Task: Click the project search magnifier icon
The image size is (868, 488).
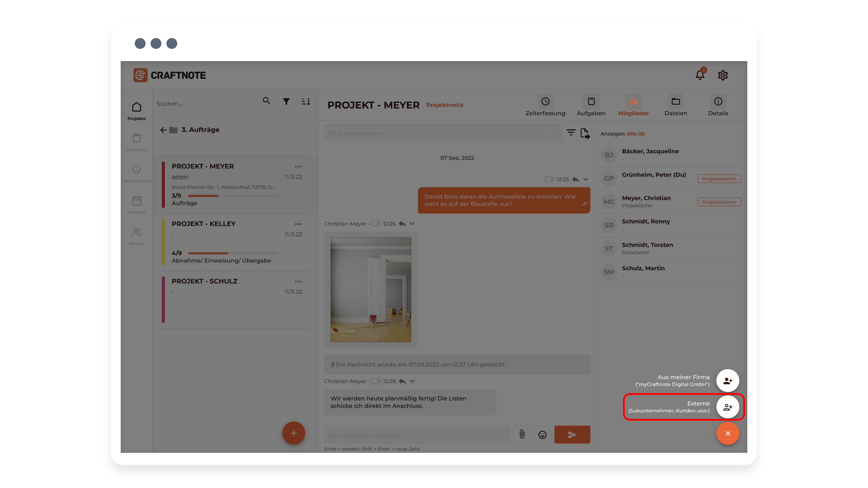Action: coord(266,101)
